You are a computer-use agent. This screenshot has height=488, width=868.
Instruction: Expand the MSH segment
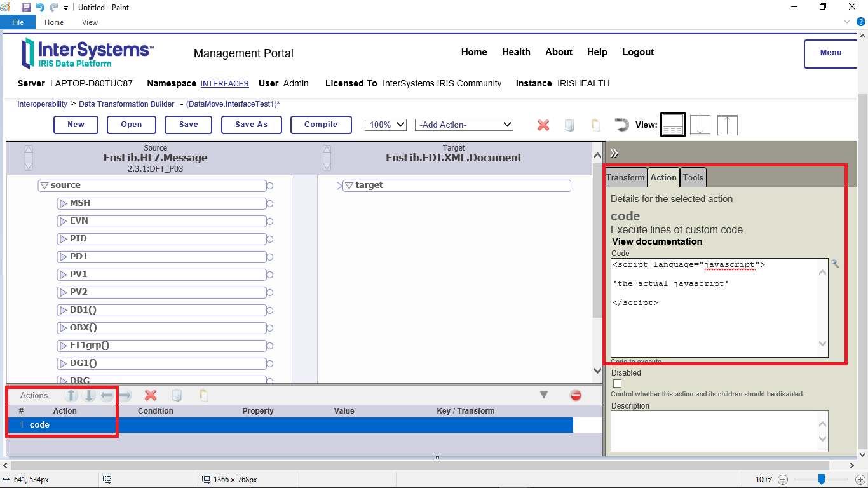coord(63,203)
